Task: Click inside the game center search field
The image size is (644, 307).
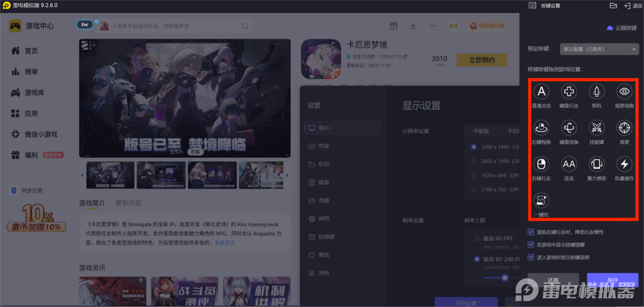Action: click(174, 26)
